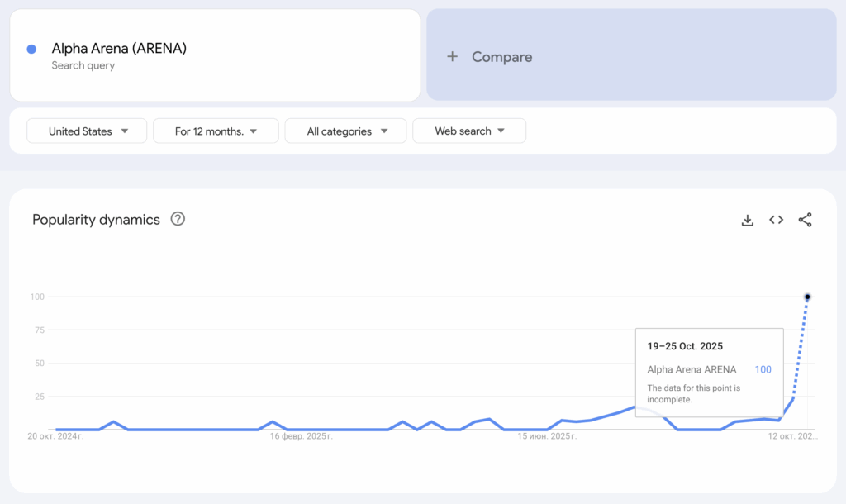Click the share chart icon
The height and width of the screenshot is (504, 846).
[x=805, y=220]
